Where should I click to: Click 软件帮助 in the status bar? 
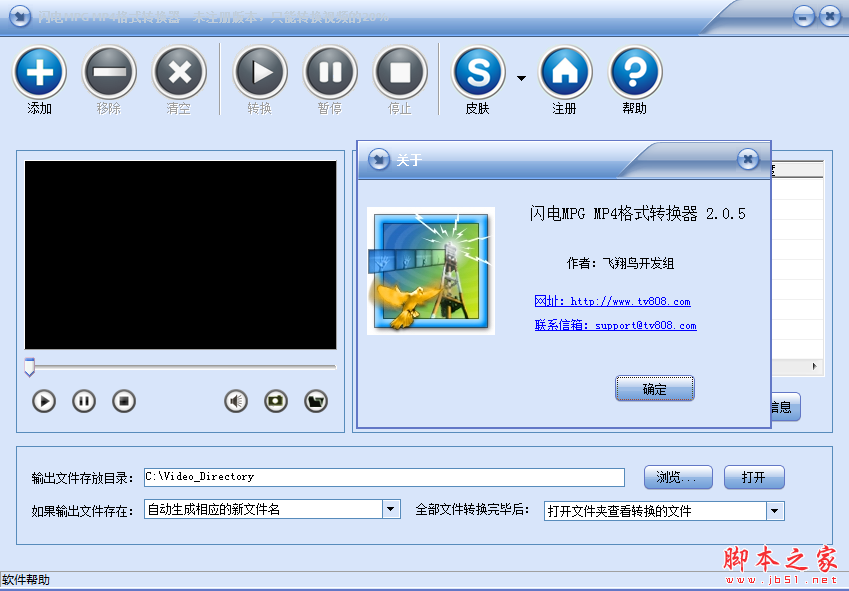pyautogui.click(x=27, y=578)
